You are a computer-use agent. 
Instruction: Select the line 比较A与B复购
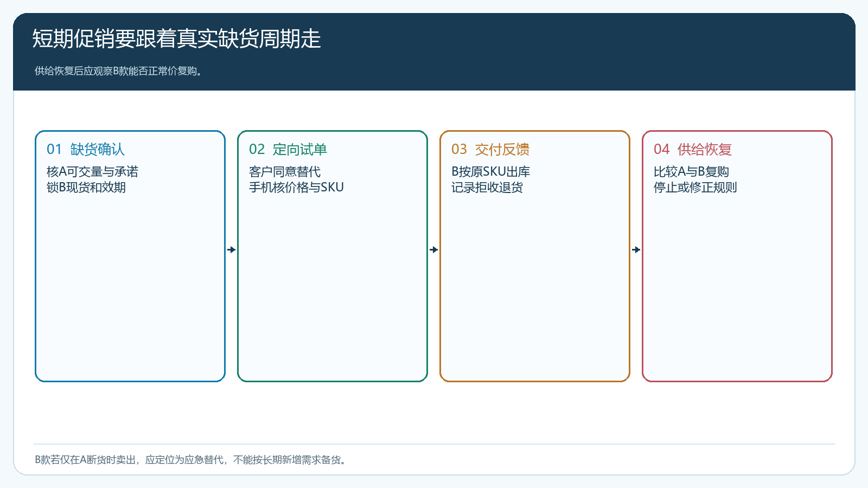691,171
